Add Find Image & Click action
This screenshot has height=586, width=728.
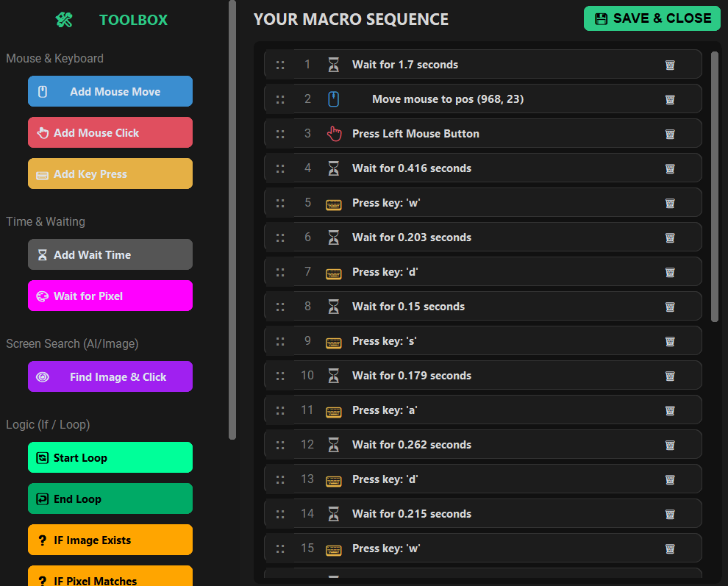(x=110, y=377)
